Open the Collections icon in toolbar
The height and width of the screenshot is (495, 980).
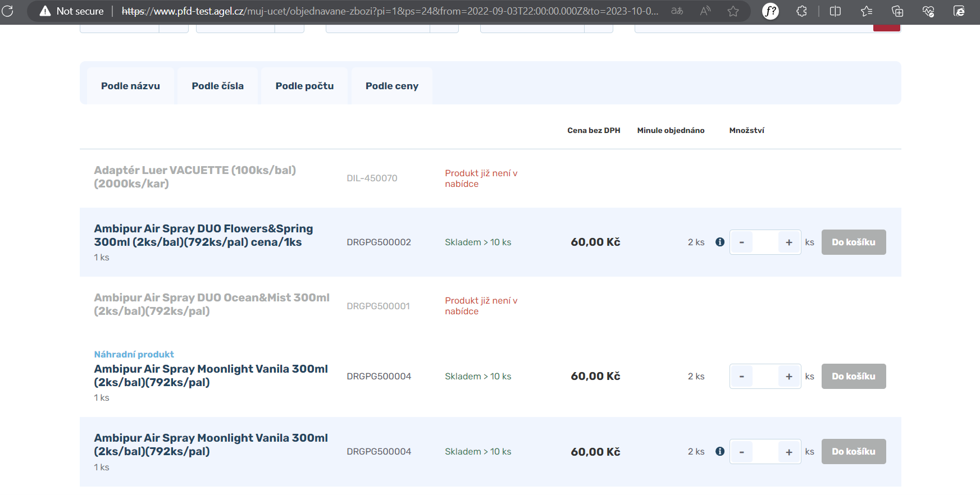pyautogui.click(x=897, y=11)
